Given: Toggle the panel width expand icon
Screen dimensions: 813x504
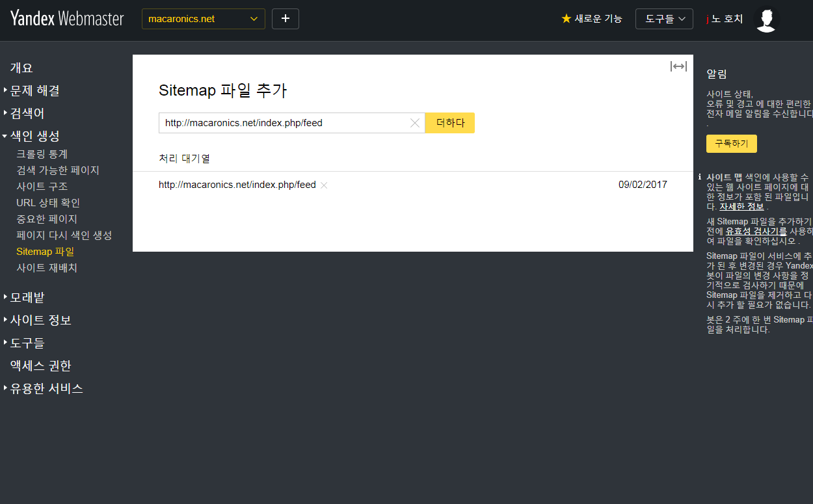Looking at the screenshot, I should 678,66.
